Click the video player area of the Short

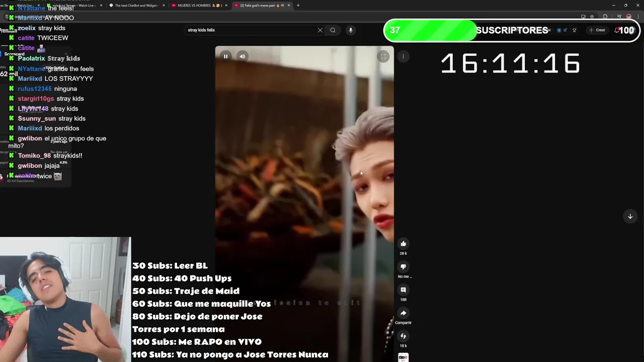tap(304, 204)
